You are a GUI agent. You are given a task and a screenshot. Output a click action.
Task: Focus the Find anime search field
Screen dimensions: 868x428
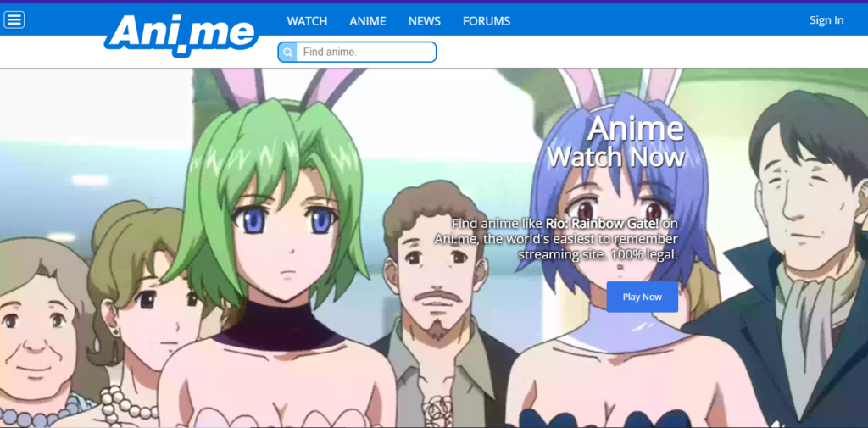coord(366,53)
